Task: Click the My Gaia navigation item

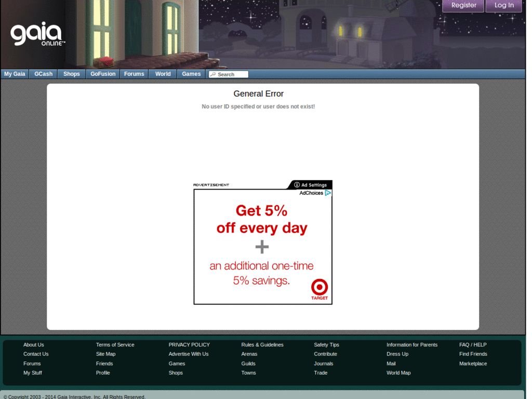Action: click(15, 74)
